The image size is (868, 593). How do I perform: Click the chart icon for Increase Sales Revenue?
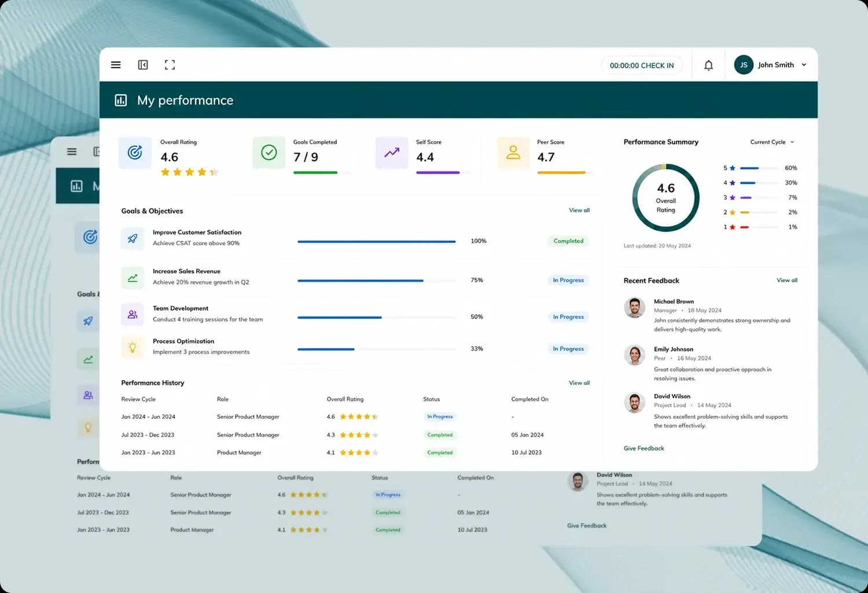click(x=133, y=278)
